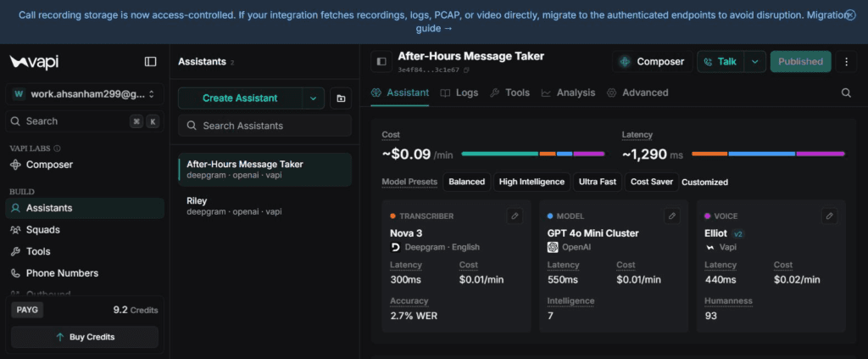Select the Balanced model preset

coord(467,182)
